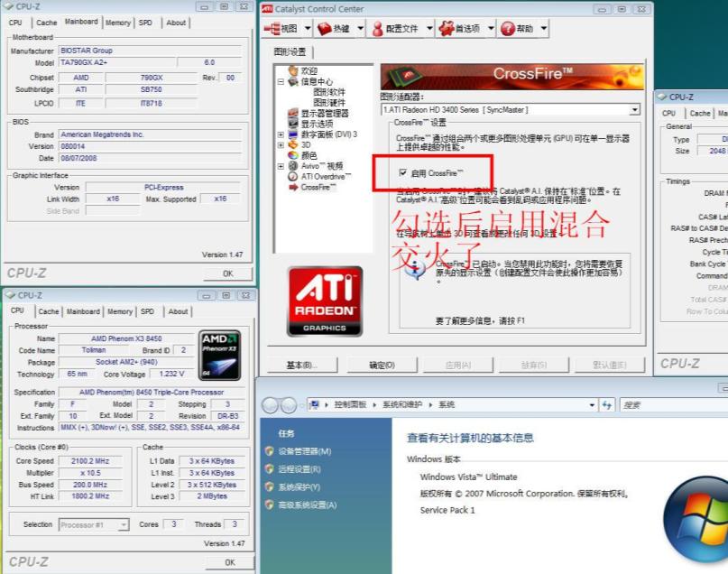Expand the 数字面板 (DVI) 3 node
Image resolution: width=728 pixels, height=574 pixels.
point(281,134)
